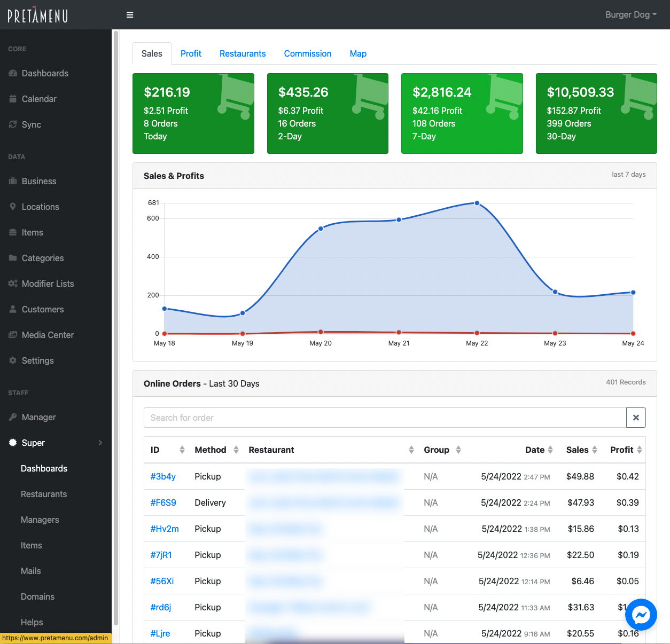Click the cart icon on 30-Day card

638,97
